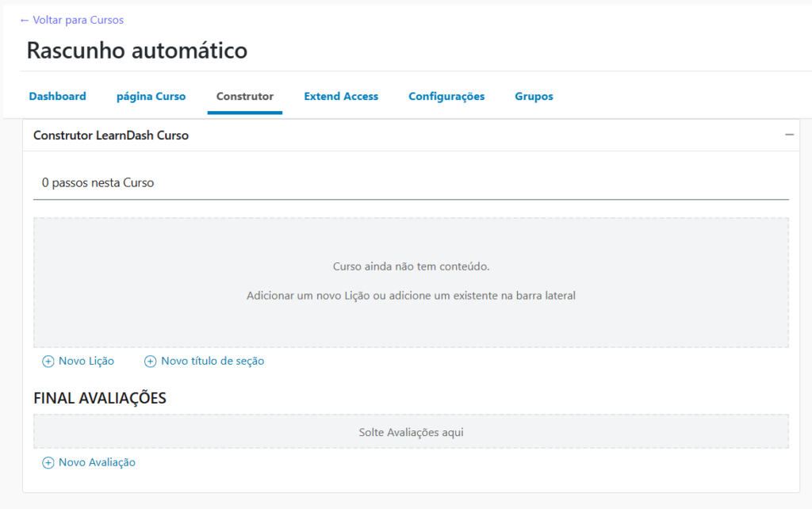The width and height of the screenshot is (812, 509).
Task: Click the FINAL AVALIAÇÕES section heading
Action: point(100,399)
